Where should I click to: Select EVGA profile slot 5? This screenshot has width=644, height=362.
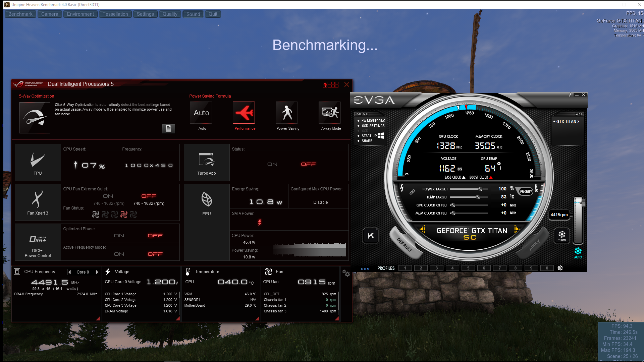click(x=468, y=268)
